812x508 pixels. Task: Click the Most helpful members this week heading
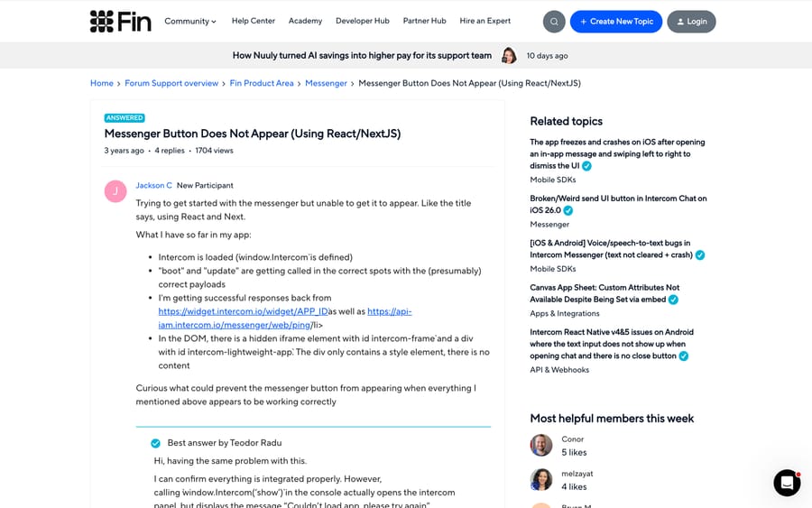tap(612, 419)
